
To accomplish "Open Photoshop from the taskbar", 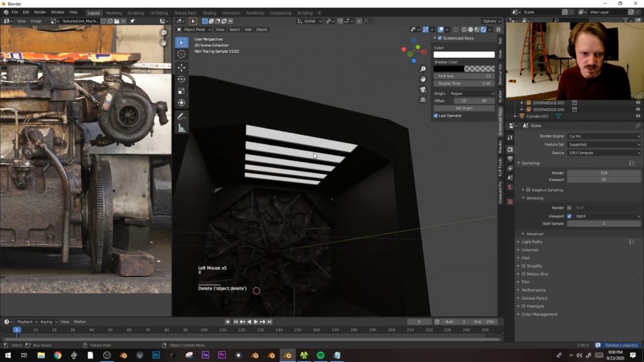I will [156, 356].
